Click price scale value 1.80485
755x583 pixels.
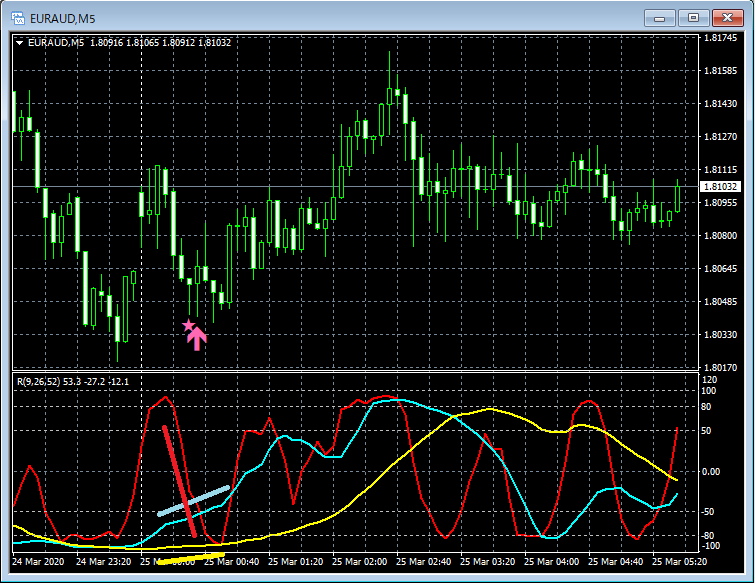coord(720,302)
